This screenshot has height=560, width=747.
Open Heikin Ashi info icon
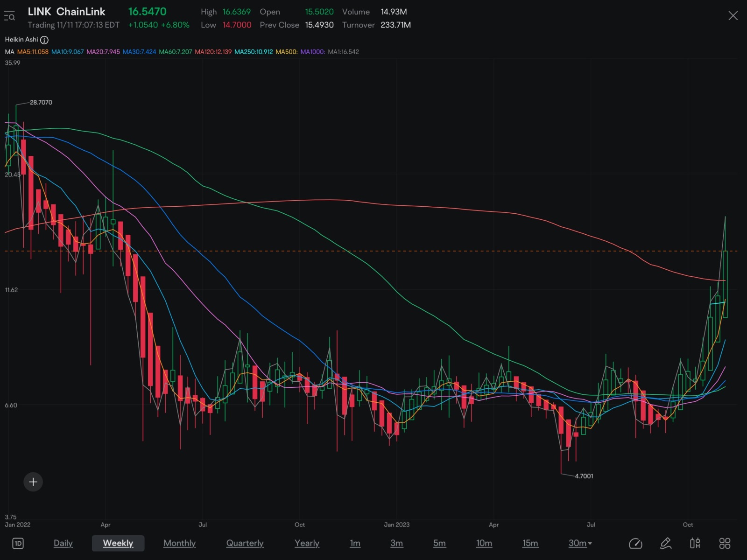(44, 40)
